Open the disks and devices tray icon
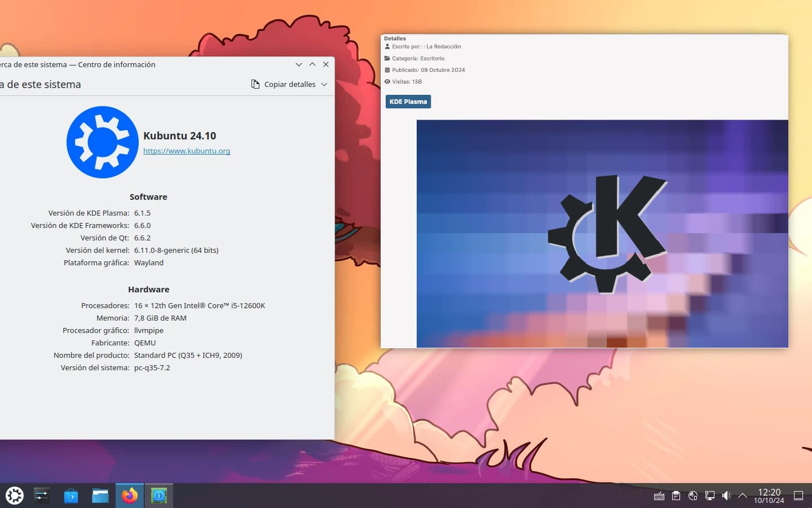Viewport: 812px width, 508px height. pyautogui.click(x=693, y=496)
